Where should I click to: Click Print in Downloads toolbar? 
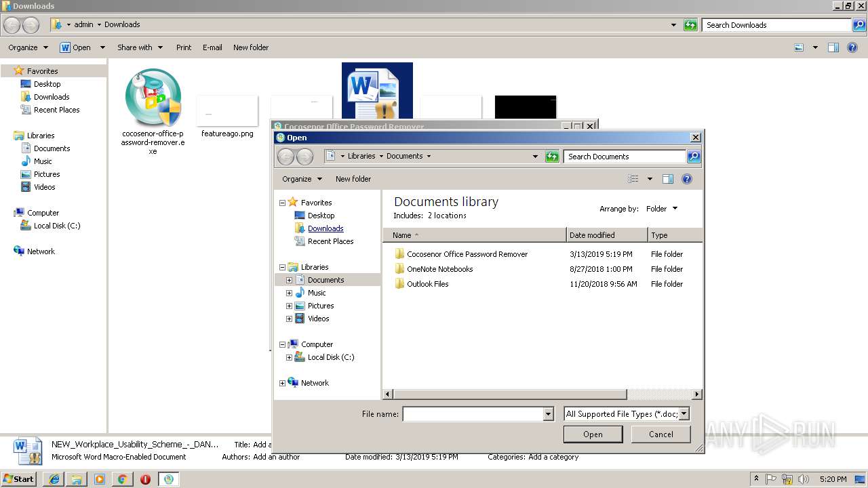[184, 47]
